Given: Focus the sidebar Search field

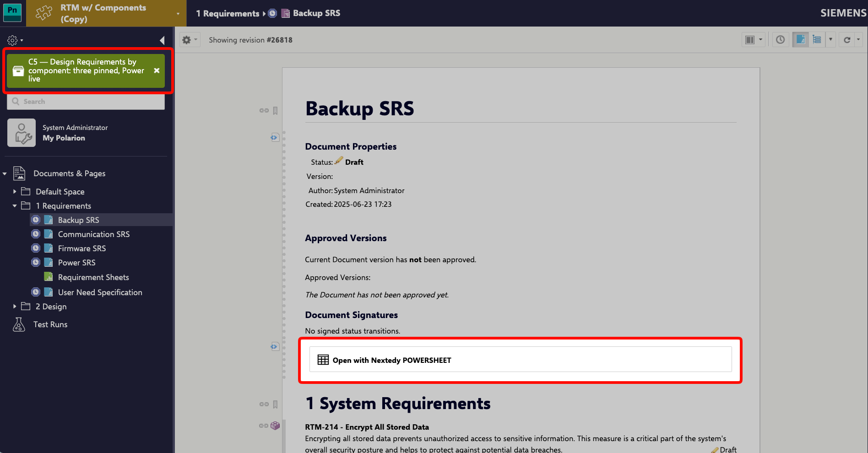Looking at the screenshot, I should 86,102.
